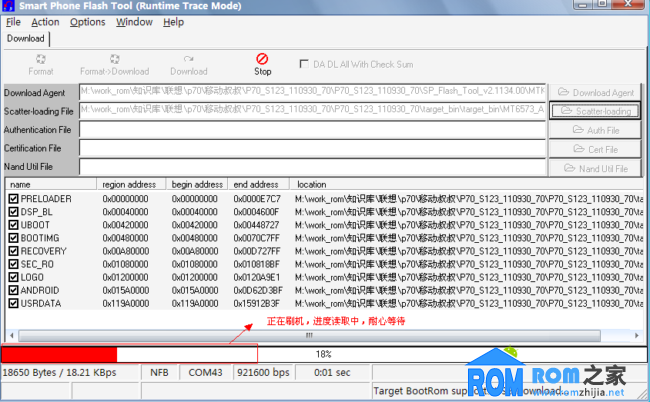The width and height of the screenshot is (650, 402).
Task: Select the ANDROID row name
Action: coord(40,290)
